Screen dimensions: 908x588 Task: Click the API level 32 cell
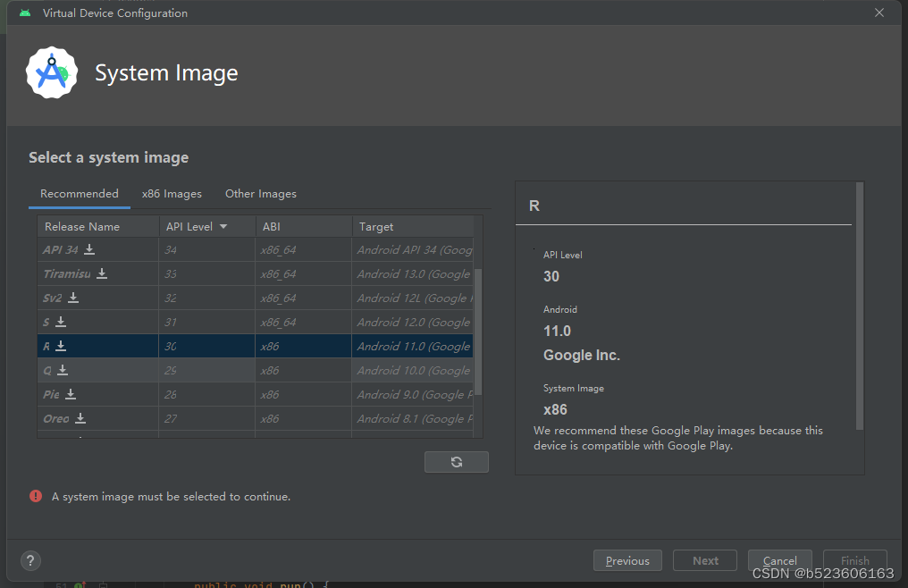(207, 298)
